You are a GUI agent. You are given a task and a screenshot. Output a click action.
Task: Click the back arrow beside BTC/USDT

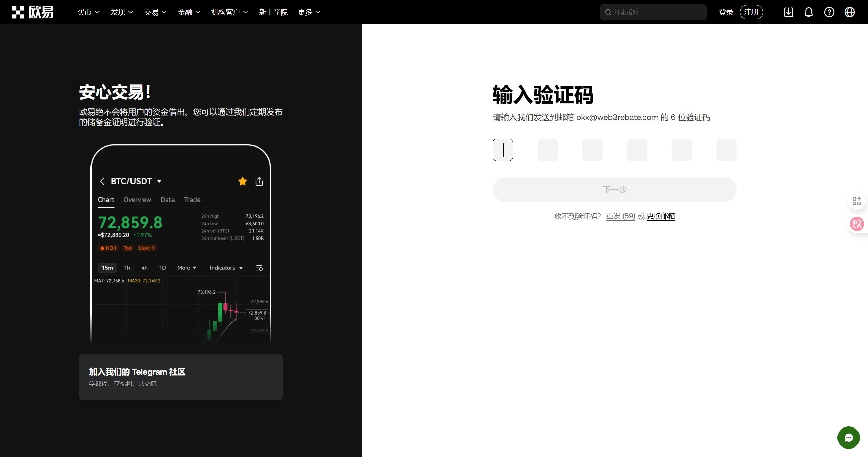[102, 181]
